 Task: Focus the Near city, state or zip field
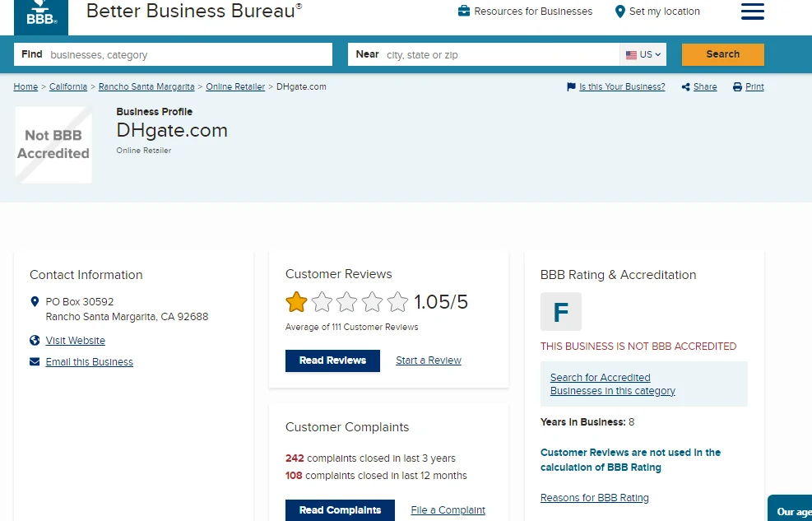[484, 54]
